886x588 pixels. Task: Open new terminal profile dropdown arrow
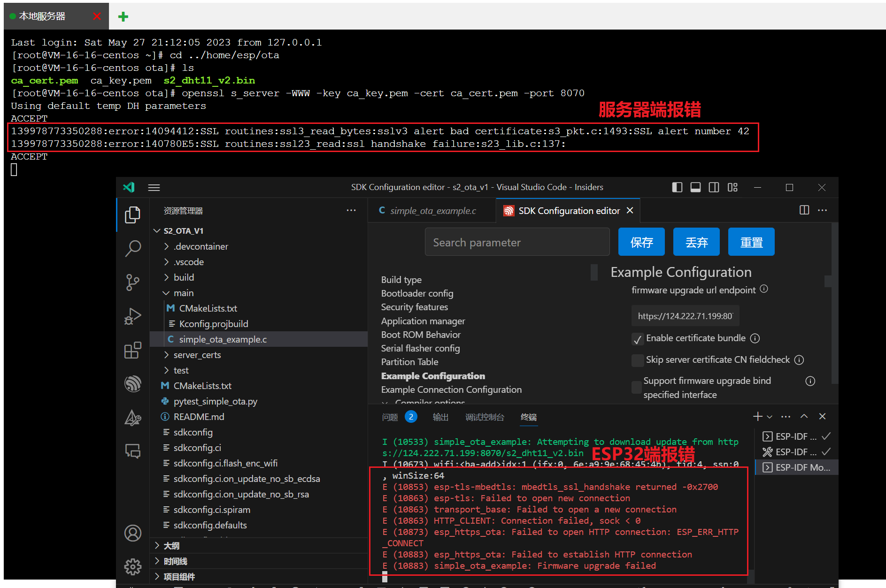[770, 417]
